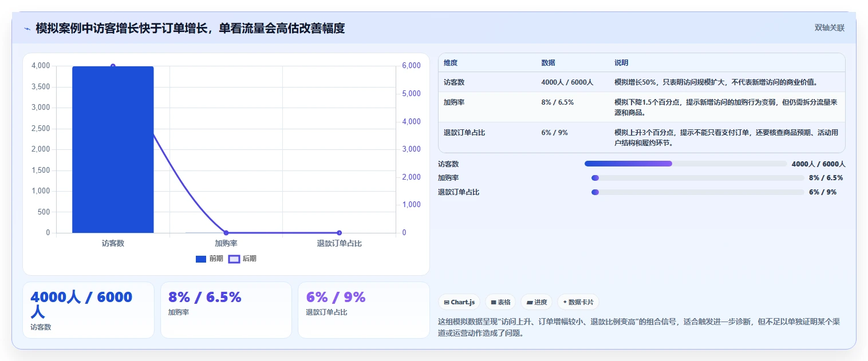Click the summary paragraph under the tags
The height and width of the screenshot is (361, 868).
(x=638, y=327)
